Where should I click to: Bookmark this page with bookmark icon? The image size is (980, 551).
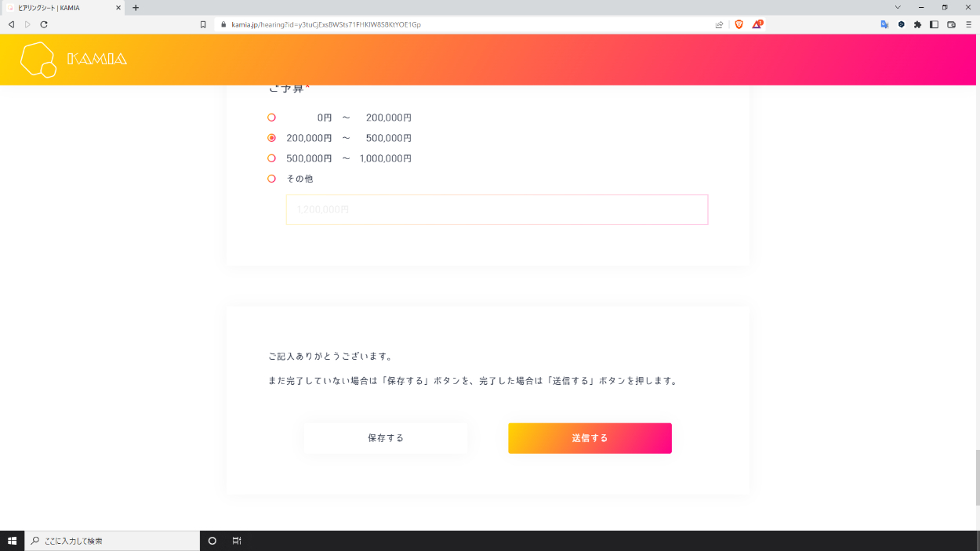(203, 24)
